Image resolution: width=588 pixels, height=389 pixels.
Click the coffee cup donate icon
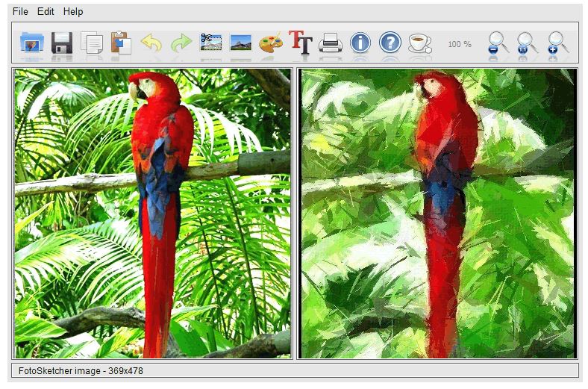420,43
